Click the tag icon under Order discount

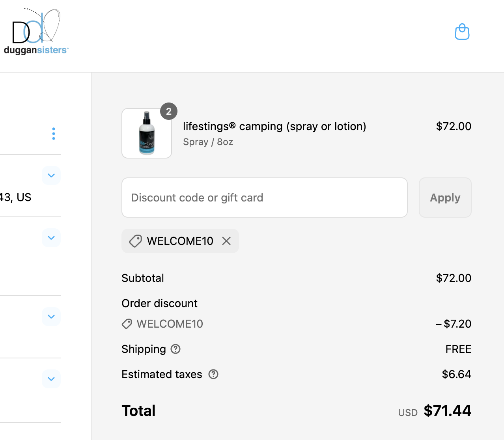pos(127,324)
